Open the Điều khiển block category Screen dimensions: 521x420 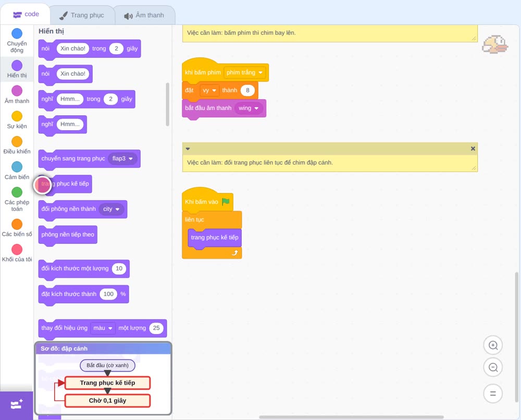click(17, 145)
